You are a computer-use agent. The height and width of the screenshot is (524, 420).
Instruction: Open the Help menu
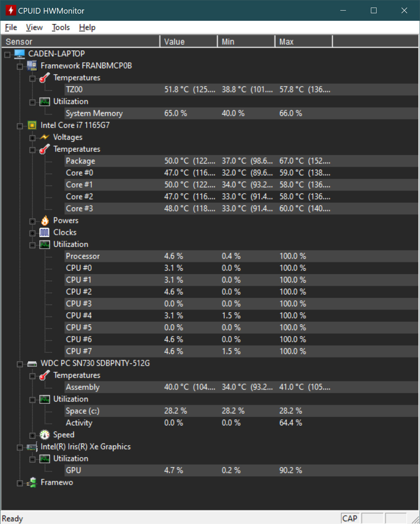pyautogui.click(x=87, y=28)
